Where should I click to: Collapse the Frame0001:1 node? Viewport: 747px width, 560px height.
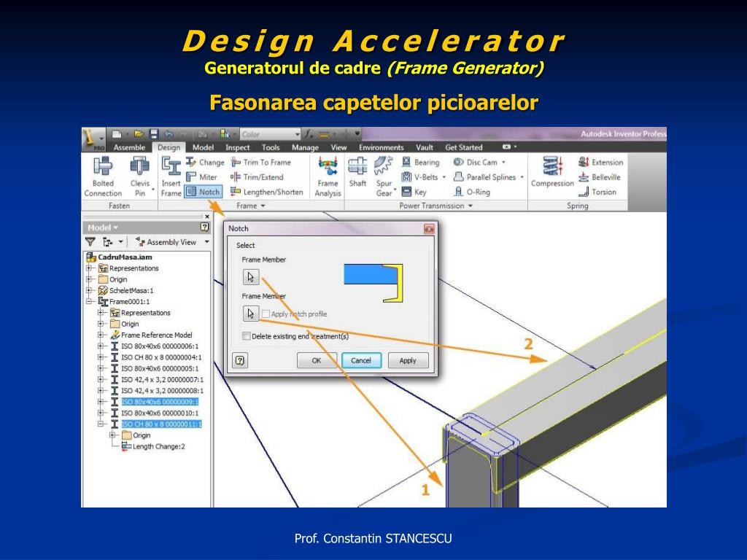89,301
